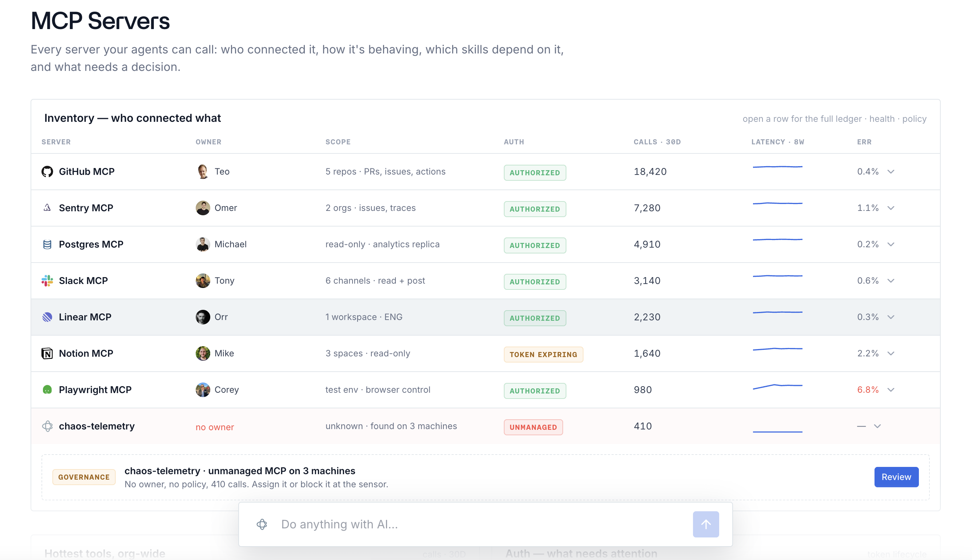Click the 18,420 calls value
Screen dimensions: 972x560
(x=650, y=172)
